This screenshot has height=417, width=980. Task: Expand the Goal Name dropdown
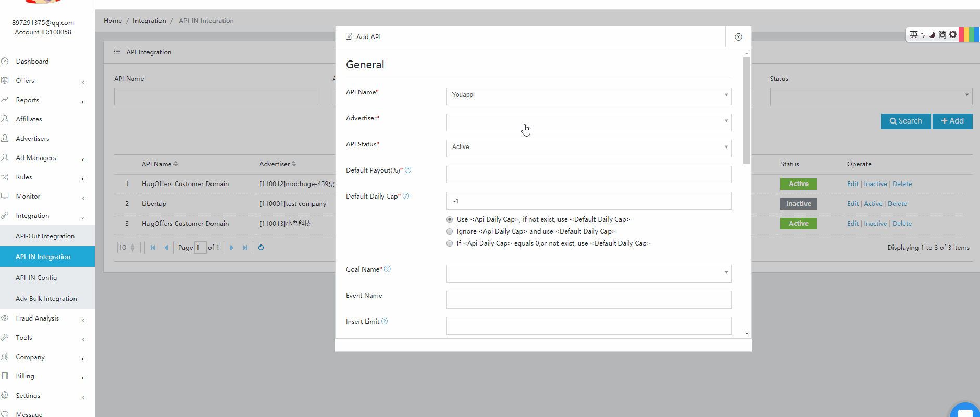(589, 274)
